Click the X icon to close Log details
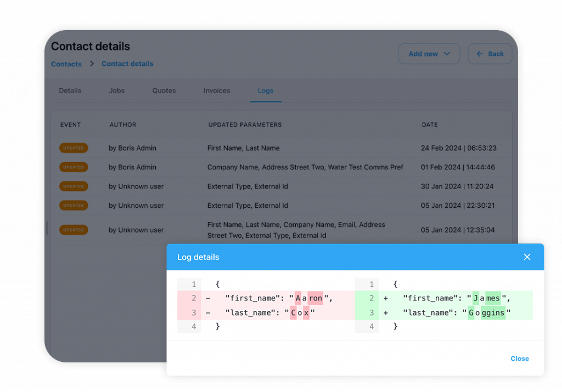 click(x=527, y=257)
